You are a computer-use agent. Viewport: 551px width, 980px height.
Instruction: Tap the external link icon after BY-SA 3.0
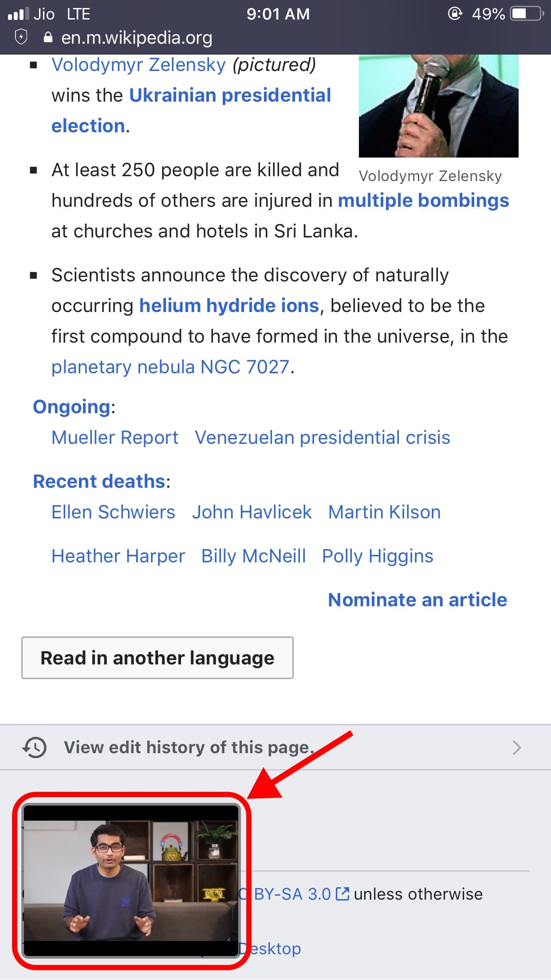[342, 894]
